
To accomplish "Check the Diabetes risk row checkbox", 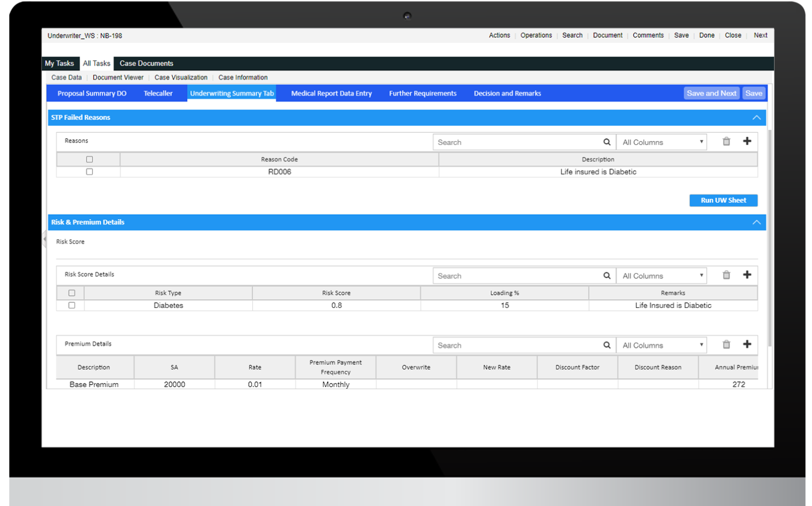I will click(72, 305).
